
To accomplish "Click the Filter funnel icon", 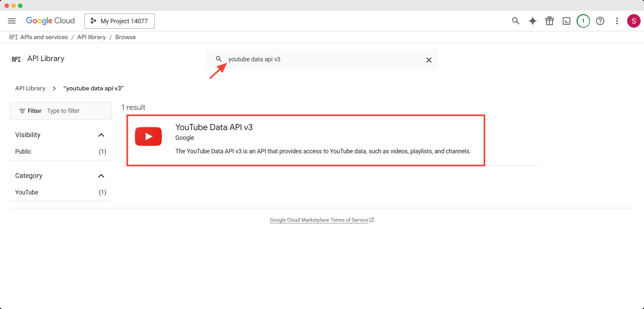I will click(x=22, y=111).
